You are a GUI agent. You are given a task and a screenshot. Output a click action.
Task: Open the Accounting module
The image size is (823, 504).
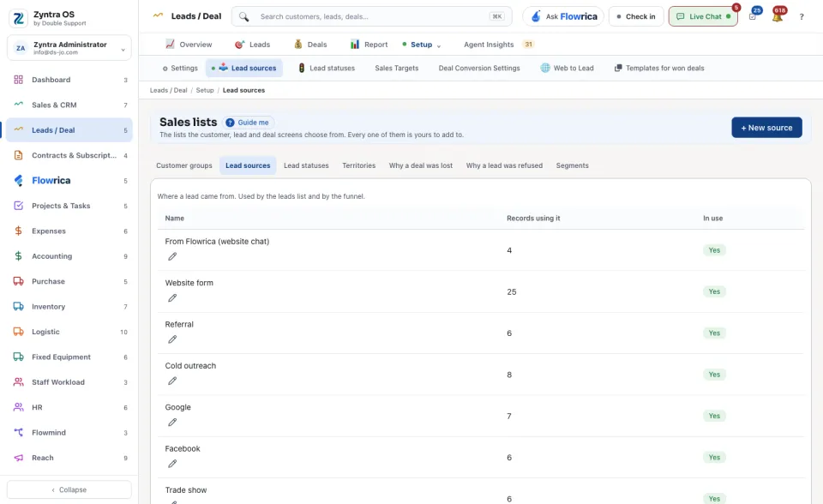(x=69, y=256)
